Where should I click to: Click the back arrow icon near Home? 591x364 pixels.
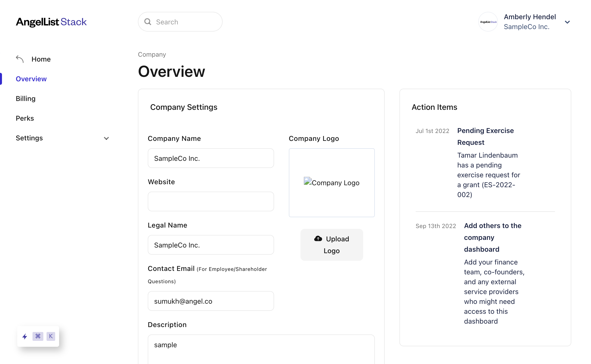(20, 59)
